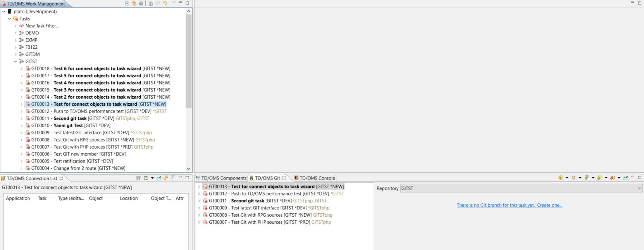Screen dimensions: 644x250
Task: Collapse the GITST tree node
Action: click(x=15, y=62)
